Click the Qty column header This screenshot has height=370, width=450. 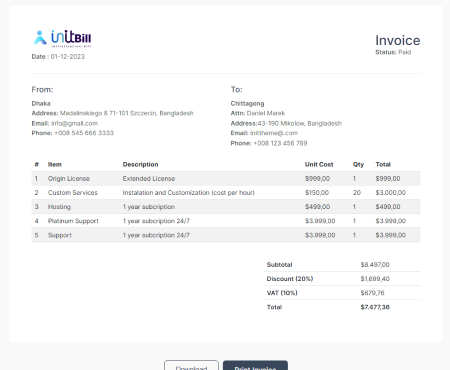[x=358, y=164]
